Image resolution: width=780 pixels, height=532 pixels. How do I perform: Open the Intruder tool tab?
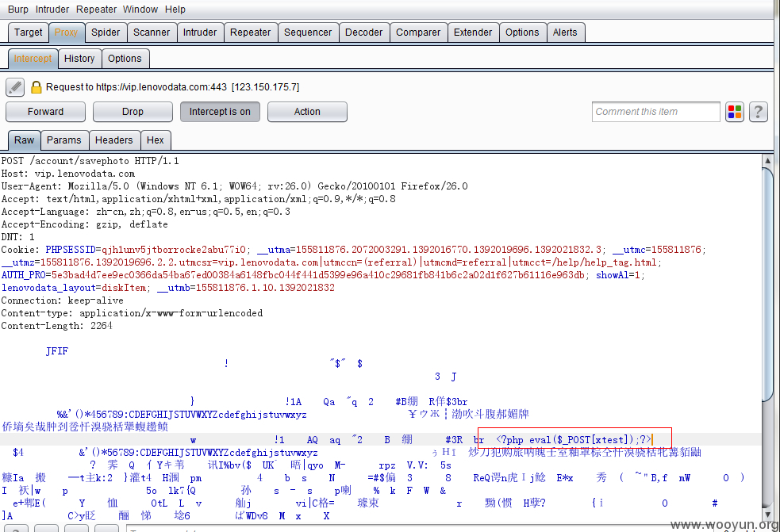(x=200, y=33)
